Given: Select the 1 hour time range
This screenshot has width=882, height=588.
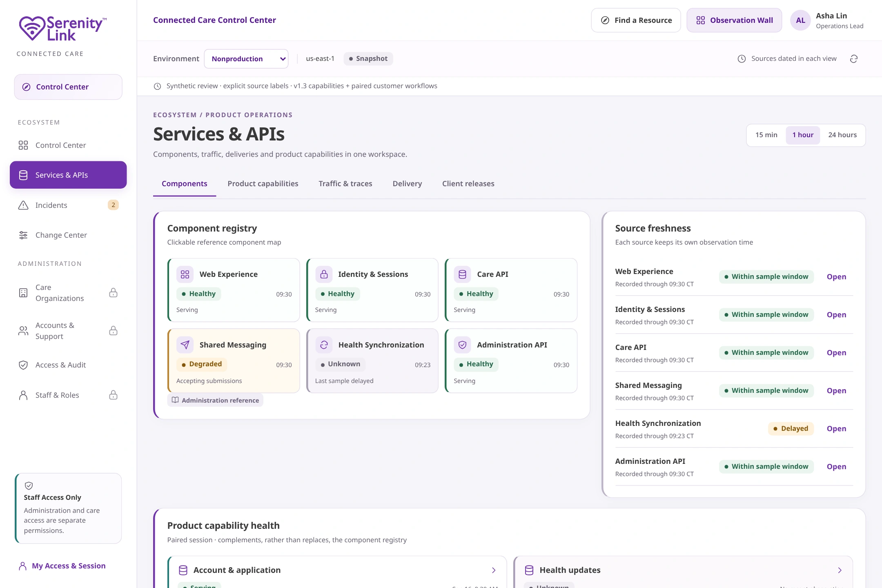Looking at the screenshot, I should pyautogui.click(x=803, y=135).
